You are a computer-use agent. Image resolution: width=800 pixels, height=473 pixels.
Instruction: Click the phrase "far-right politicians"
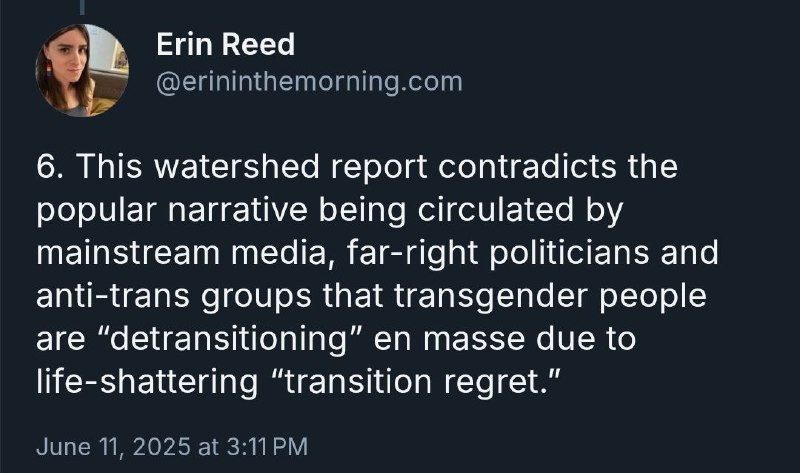pos(499,253)
